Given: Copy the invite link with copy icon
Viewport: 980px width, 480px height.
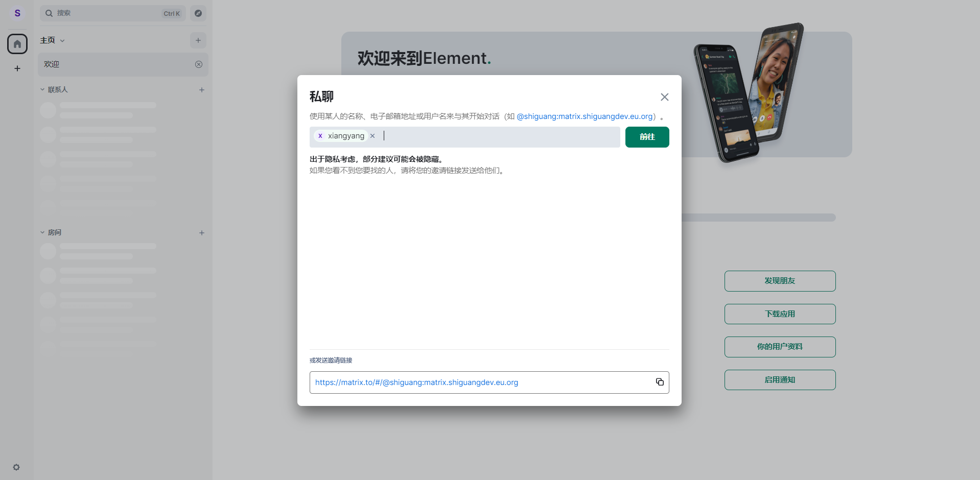Looking at the screenshot, I should point(660,382).
